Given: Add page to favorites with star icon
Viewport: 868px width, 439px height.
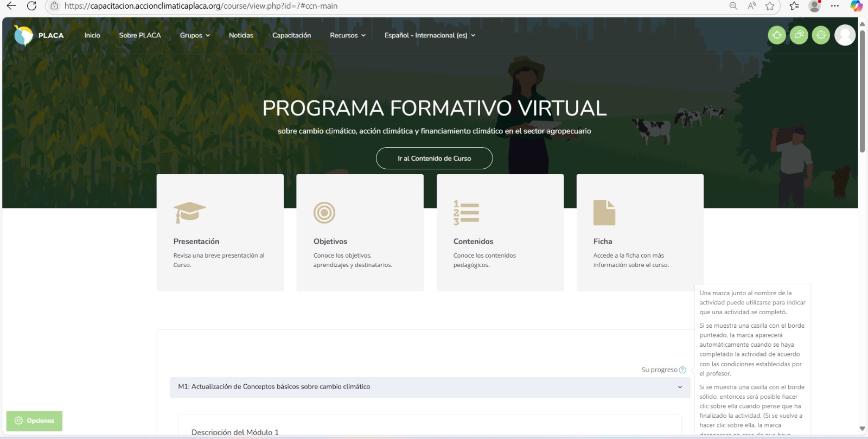Looking at the screenshot, I should tap(770, 6).
